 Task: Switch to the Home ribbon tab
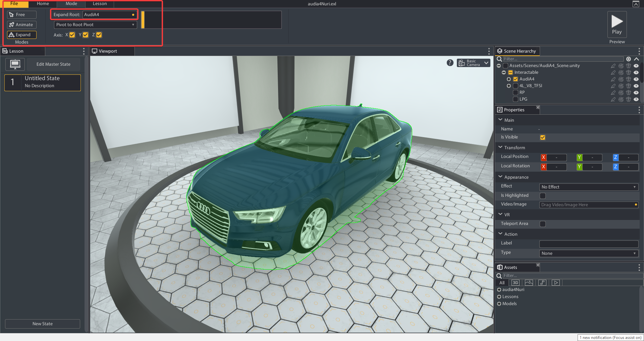(43, 4)
